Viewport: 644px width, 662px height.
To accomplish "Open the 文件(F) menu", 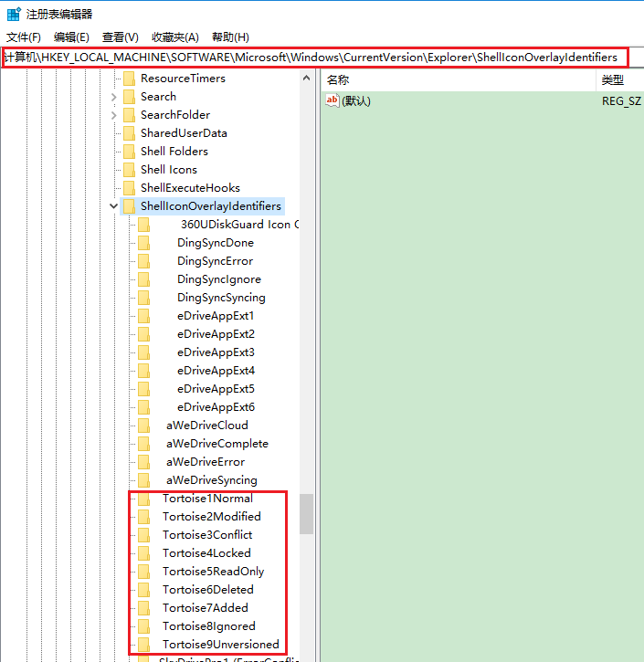I will [24, 37].
